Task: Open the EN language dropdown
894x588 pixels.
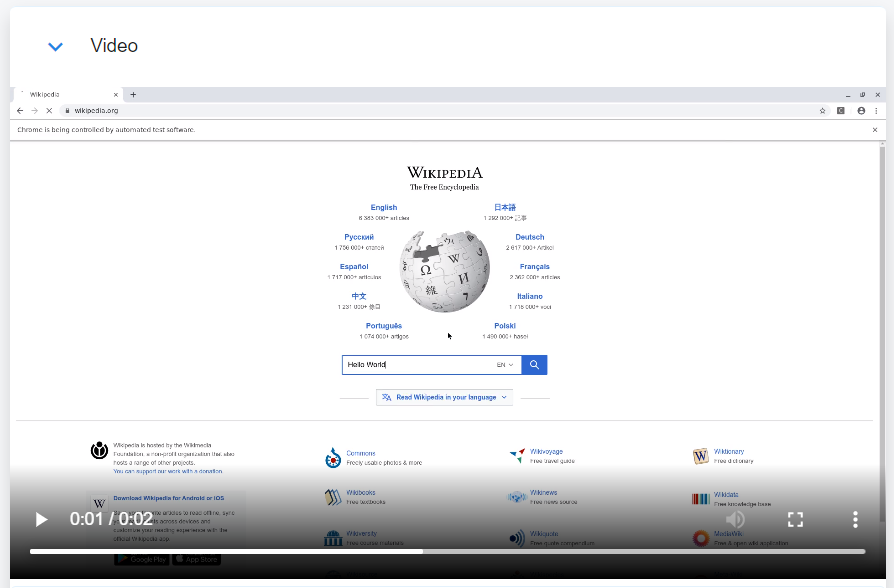Action: (x=505, y=365)
